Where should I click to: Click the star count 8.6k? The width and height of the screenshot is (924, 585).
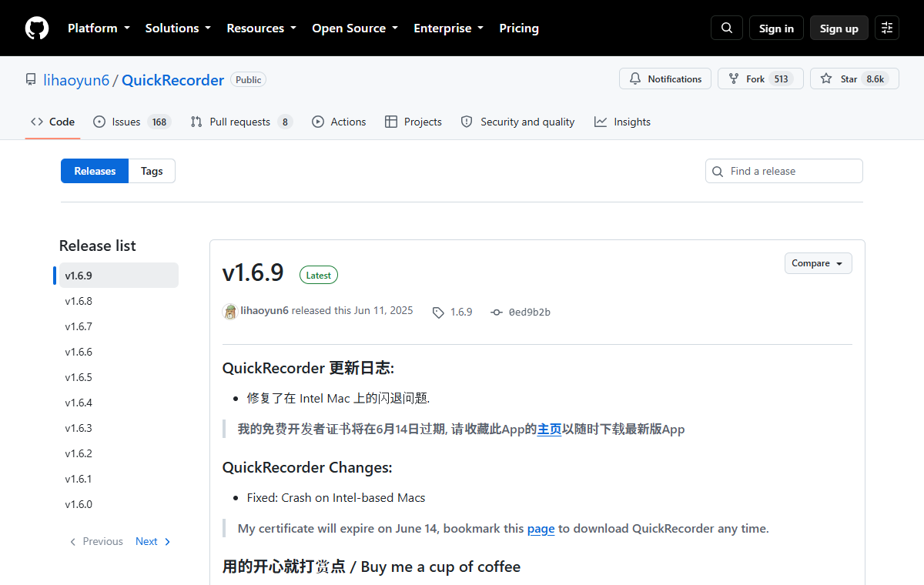click(875, 79)
